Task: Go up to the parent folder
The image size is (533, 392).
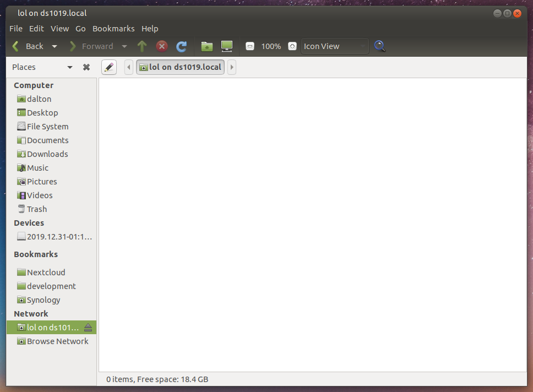Action: click(142, 46)
